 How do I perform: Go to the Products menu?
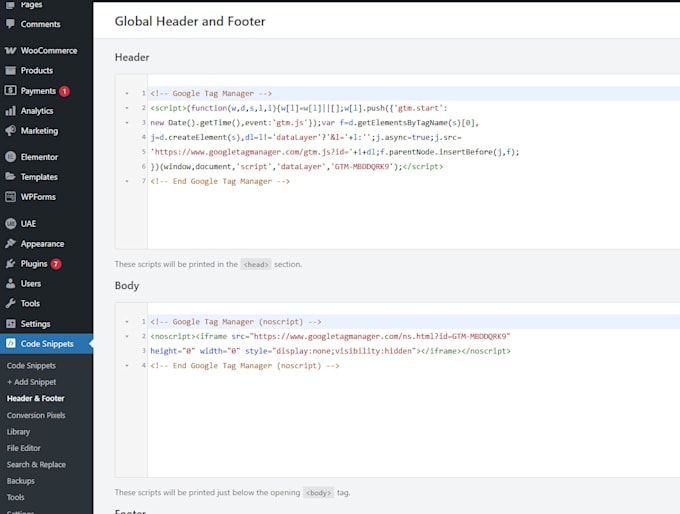(x=37, y=70)
